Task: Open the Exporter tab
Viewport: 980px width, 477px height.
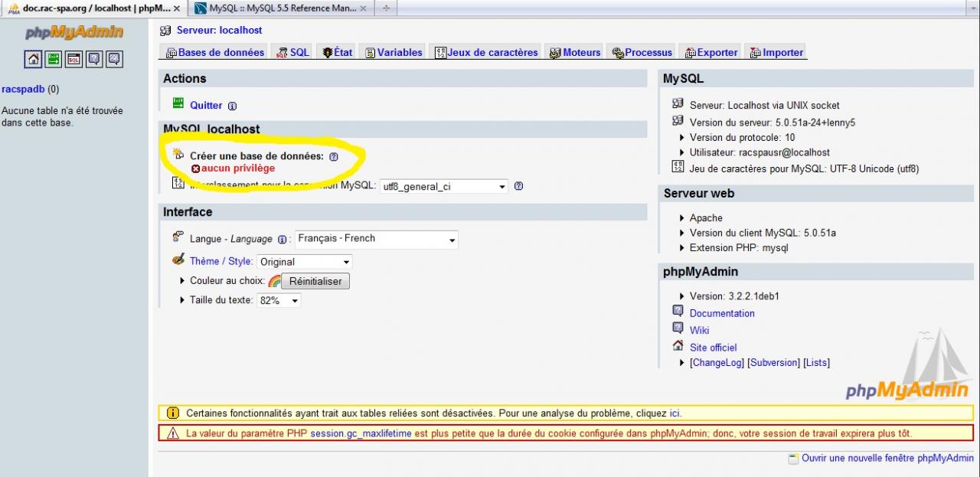Action: [710, 53]
